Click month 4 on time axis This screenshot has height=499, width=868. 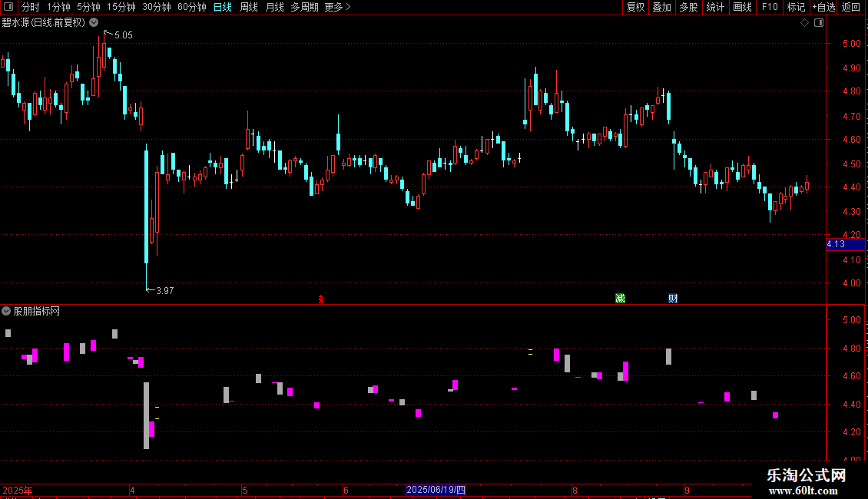tap(132, 490)
